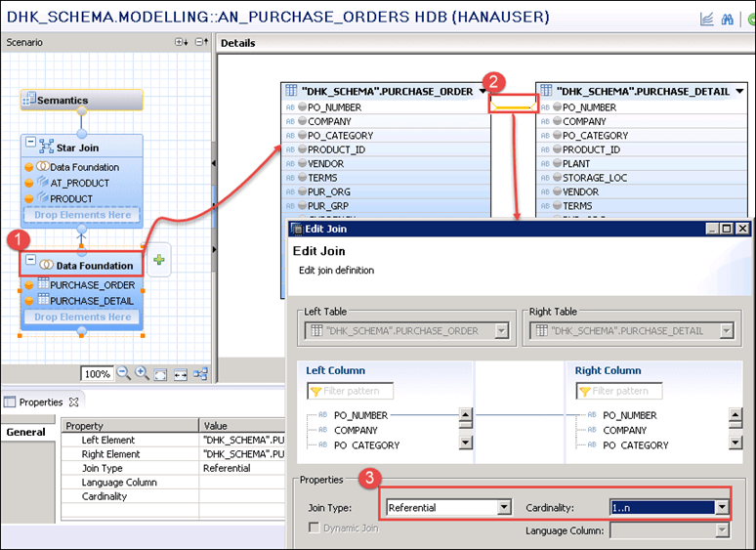Click the data preview chart icon at top

(x=706, y=19)
